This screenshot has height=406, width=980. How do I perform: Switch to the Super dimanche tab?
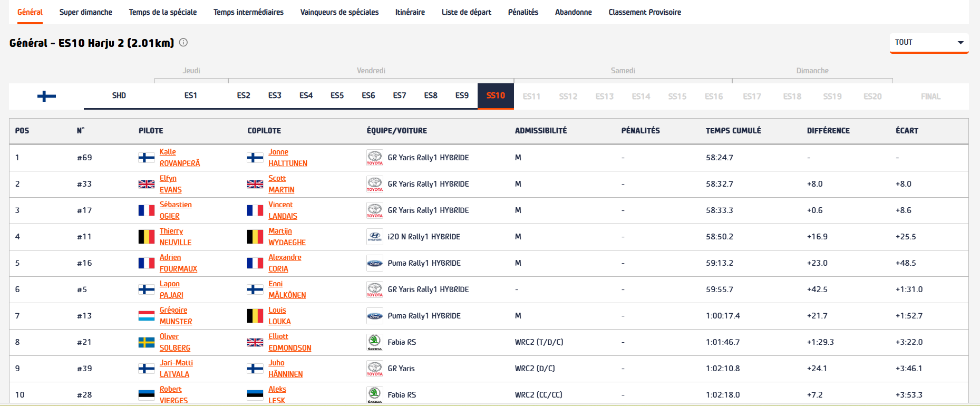pos(86,12)
